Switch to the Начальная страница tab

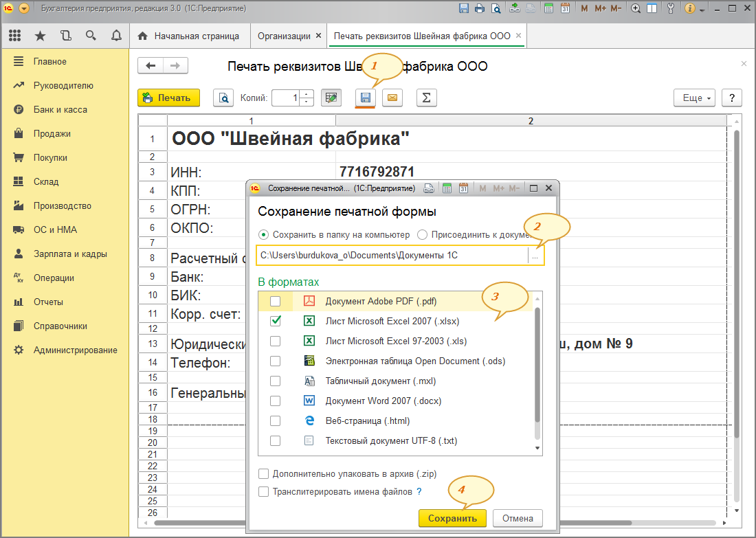pyautogui.click(x=189, y=36)
